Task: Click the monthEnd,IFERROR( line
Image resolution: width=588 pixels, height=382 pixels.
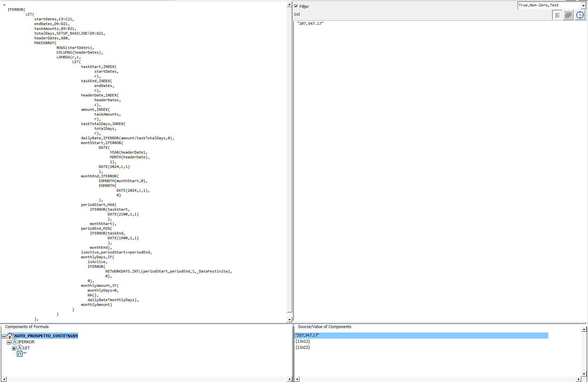Action: 100,176
